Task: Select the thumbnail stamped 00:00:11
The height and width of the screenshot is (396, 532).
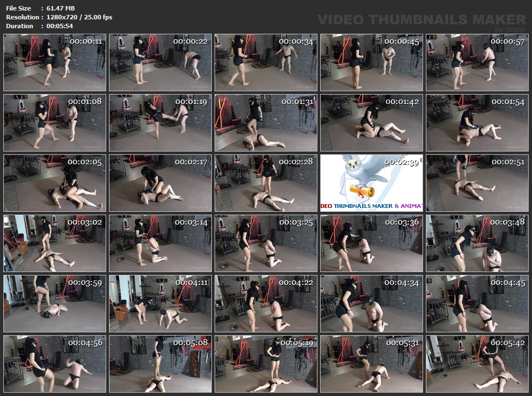Action: (55, 62)
